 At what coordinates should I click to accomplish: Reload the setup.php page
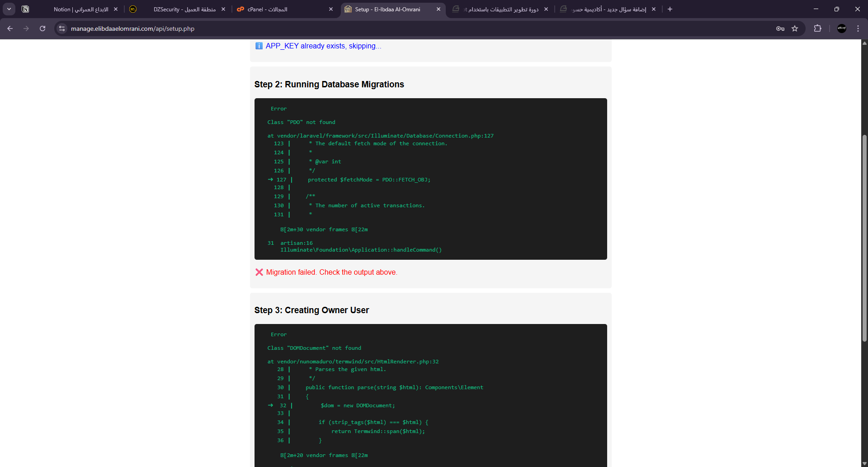click(x=42, y=29)
